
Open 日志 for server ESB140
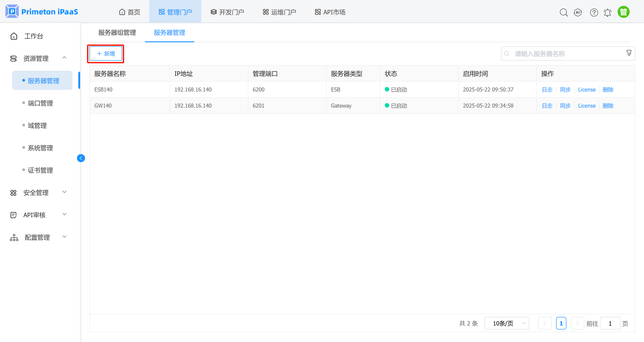click(x=547, y=89)
